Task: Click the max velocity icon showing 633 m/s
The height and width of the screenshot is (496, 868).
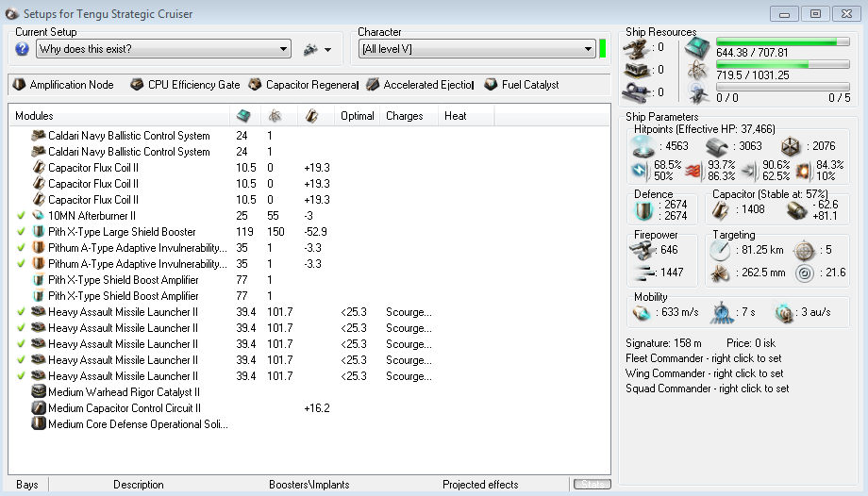Action: (643, 313)
